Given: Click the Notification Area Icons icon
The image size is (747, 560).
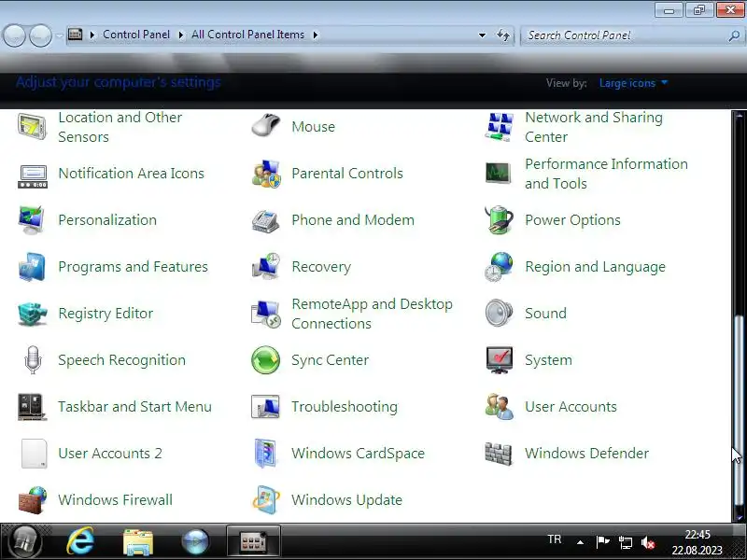Looking at the screenshot, I should pyautogui.click(x=33, y=175).
